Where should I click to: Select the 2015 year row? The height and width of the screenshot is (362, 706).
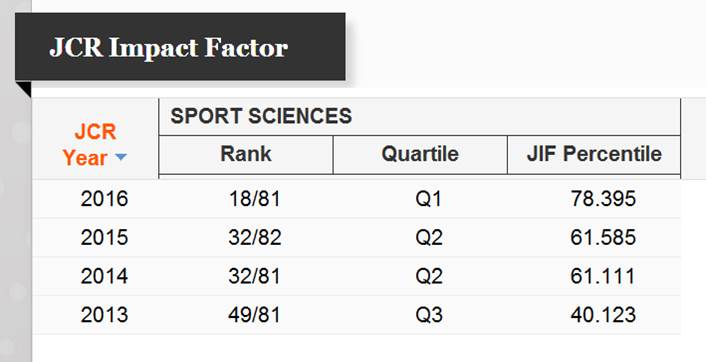356,237
